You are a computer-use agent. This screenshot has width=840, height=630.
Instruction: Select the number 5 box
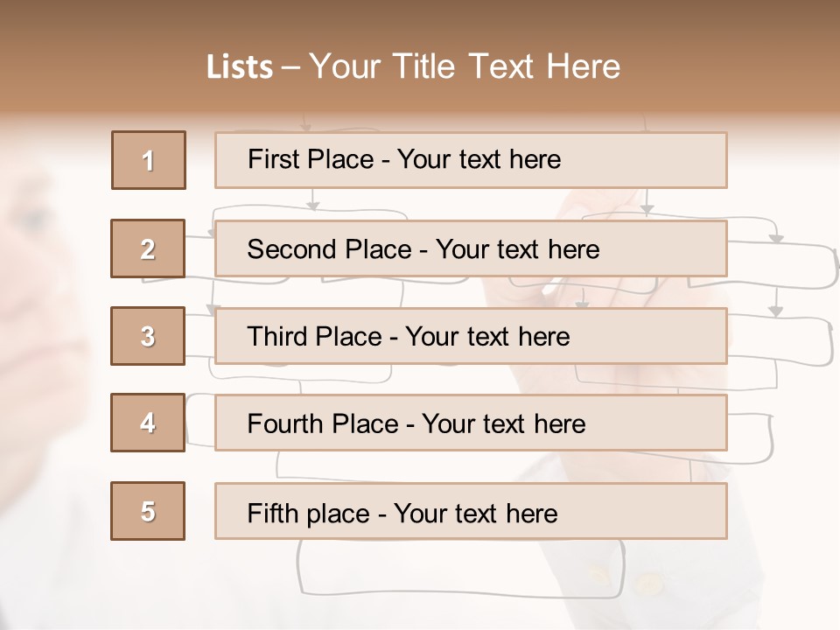[148, 511]
